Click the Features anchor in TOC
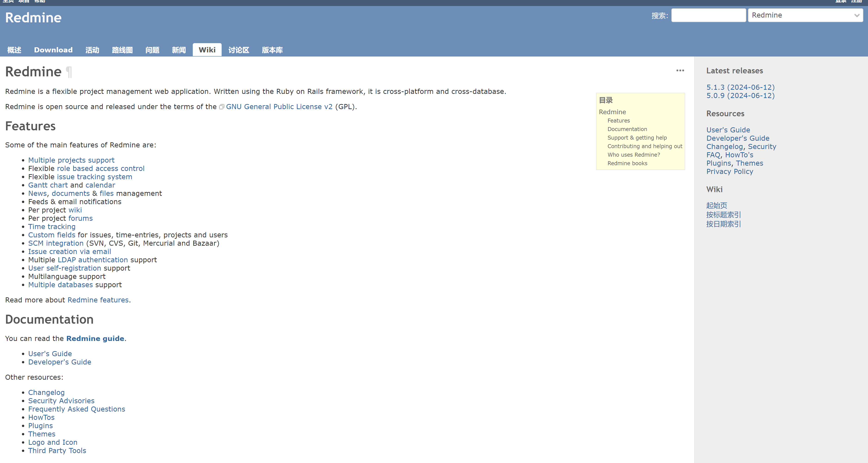Viewport: 868px width, 463px height. pyautogui.click(x=619, y=120)
